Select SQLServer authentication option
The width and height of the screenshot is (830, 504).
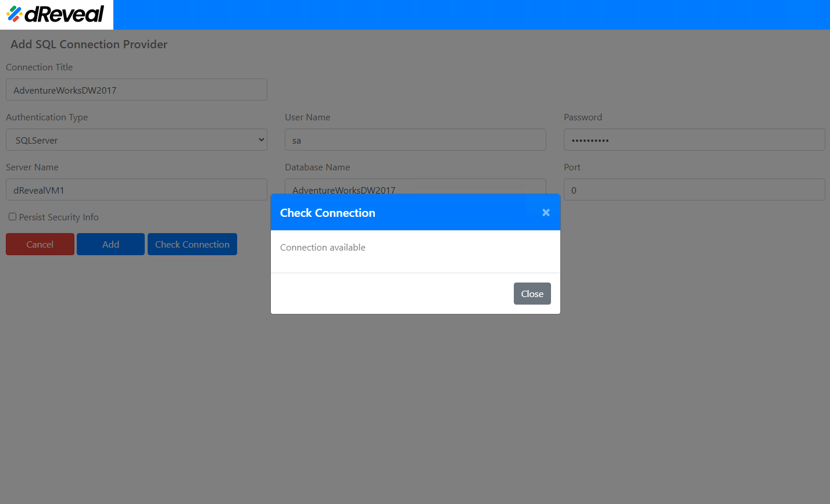tap(136, 140)
